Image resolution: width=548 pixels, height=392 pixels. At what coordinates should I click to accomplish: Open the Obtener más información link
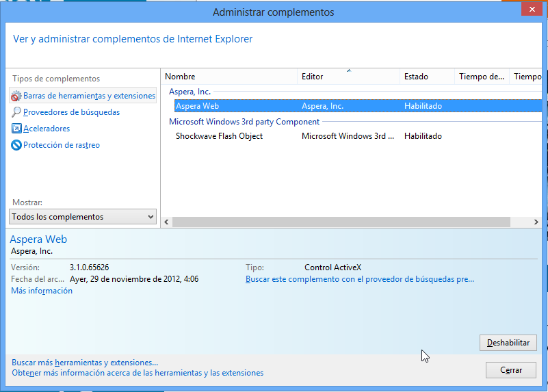[138, 374]
